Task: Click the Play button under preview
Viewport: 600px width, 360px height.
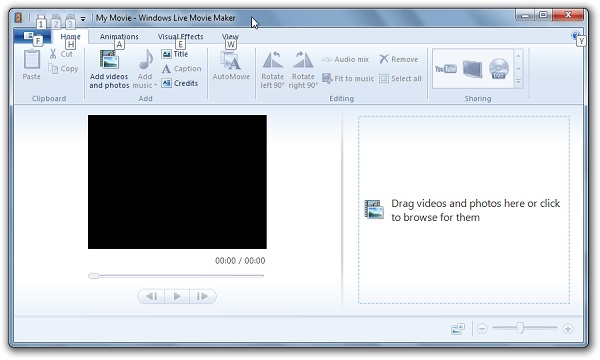Action: click(x=177, y=296)
